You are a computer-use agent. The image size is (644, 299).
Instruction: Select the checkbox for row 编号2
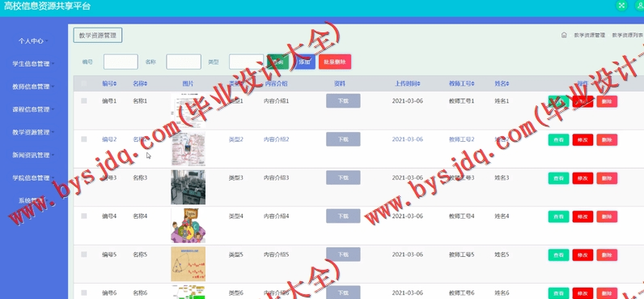(84, 139)
